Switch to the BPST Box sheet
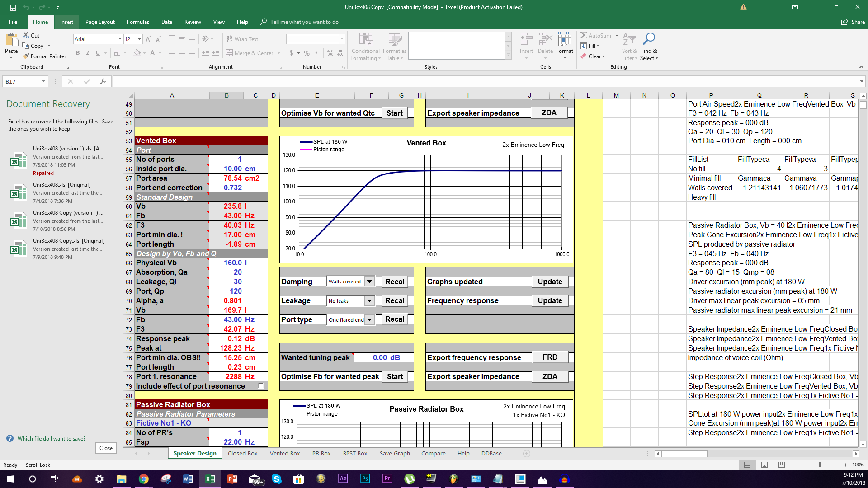This screenshot has width=868, height=488. click(x=355, y=453)
